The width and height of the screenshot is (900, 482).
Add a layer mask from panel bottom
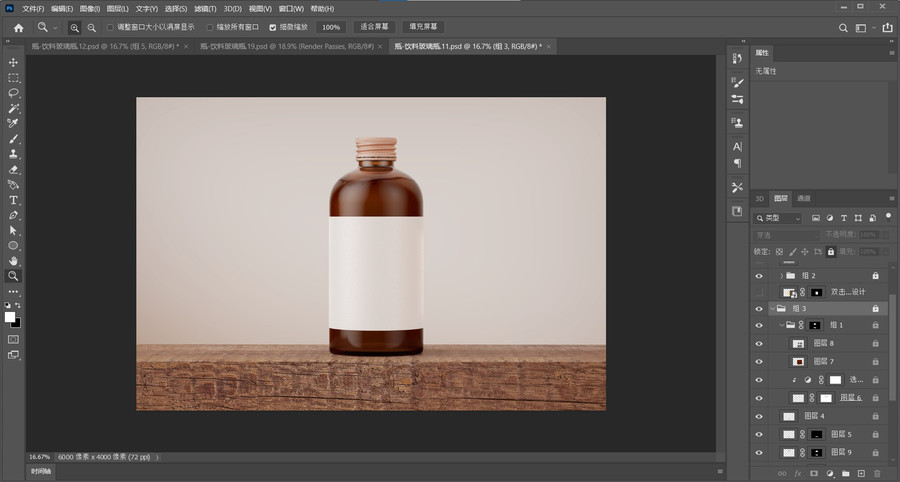[813, 473]
